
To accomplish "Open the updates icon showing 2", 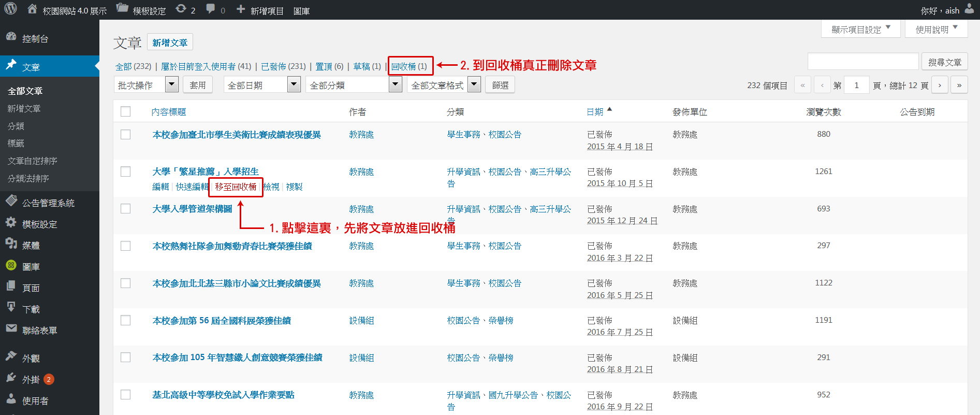I will coord(181,9).
